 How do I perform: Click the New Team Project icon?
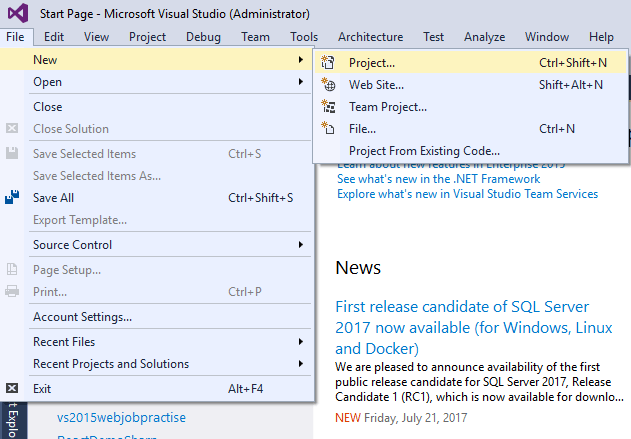tap(328, 107)
